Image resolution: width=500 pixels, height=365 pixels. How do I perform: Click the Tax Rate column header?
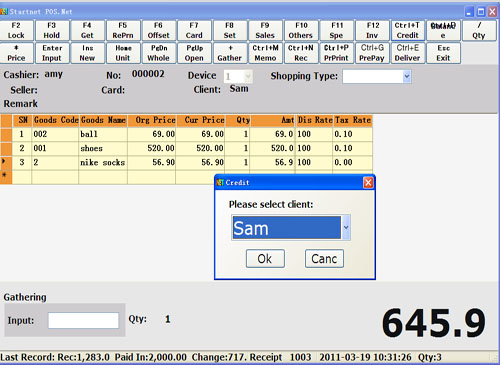(x=353, y=120)
